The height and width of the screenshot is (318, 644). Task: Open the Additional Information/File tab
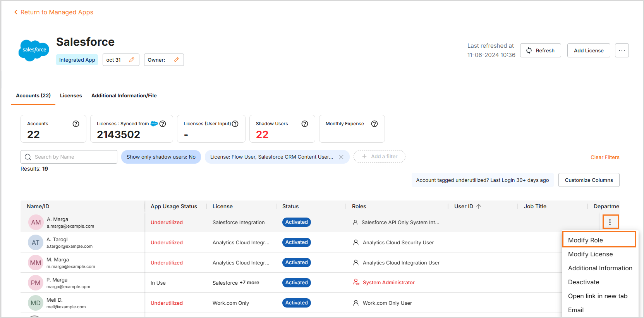pos(124,95)
